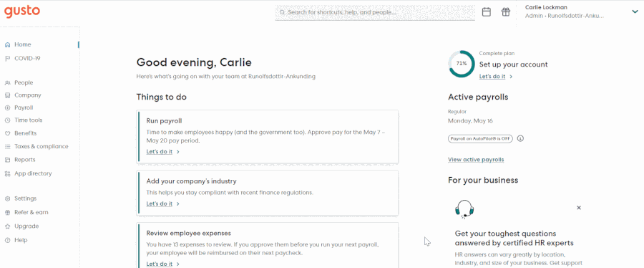
Task: Open COVID-19 section
Action: pos(27,58)
